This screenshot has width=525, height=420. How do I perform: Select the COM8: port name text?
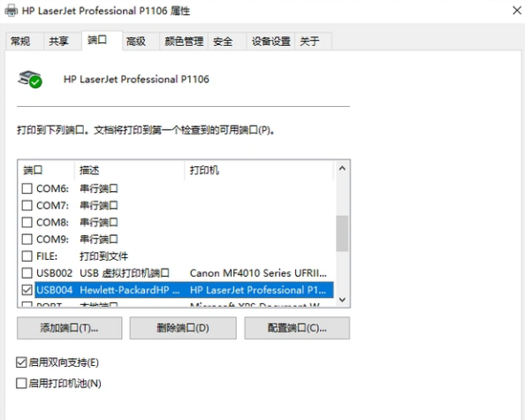(x=52, y=223)
